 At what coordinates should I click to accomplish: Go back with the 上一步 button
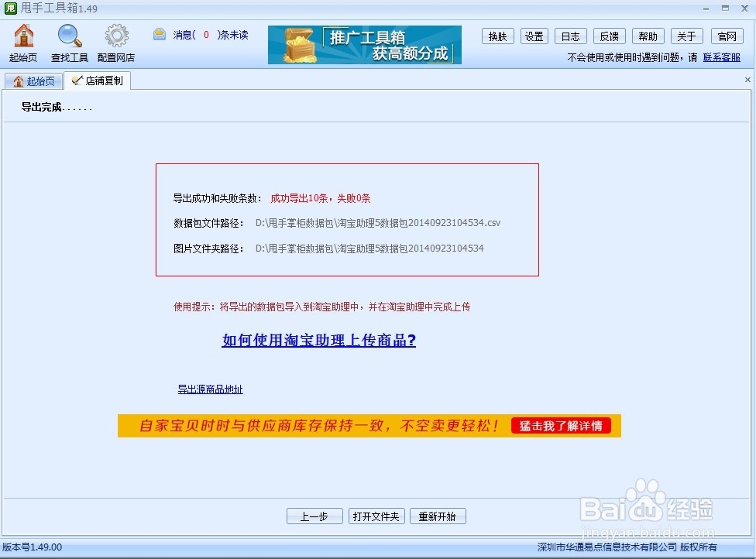[314, 516]
